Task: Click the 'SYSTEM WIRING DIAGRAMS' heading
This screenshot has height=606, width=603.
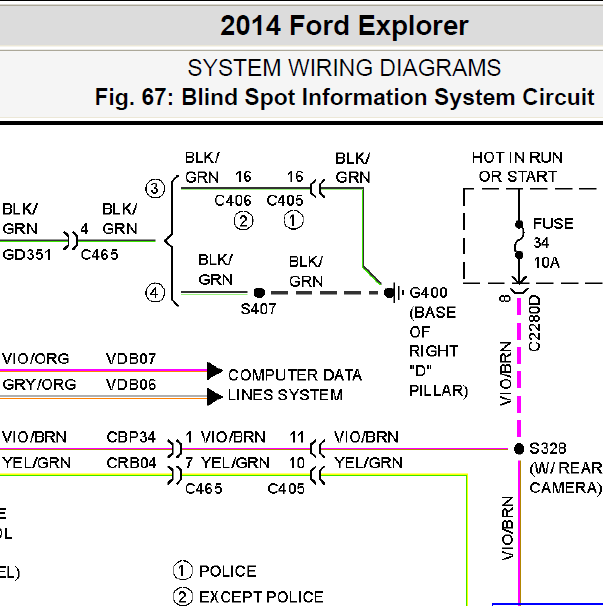Action: click(x=344, y=68)
